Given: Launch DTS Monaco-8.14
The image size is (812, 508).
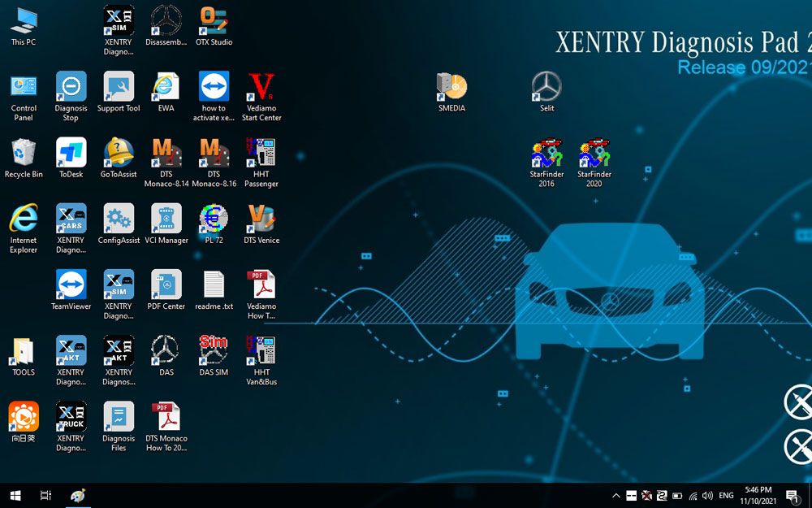Looking at the screenshot, I should (x=166, y=163).
